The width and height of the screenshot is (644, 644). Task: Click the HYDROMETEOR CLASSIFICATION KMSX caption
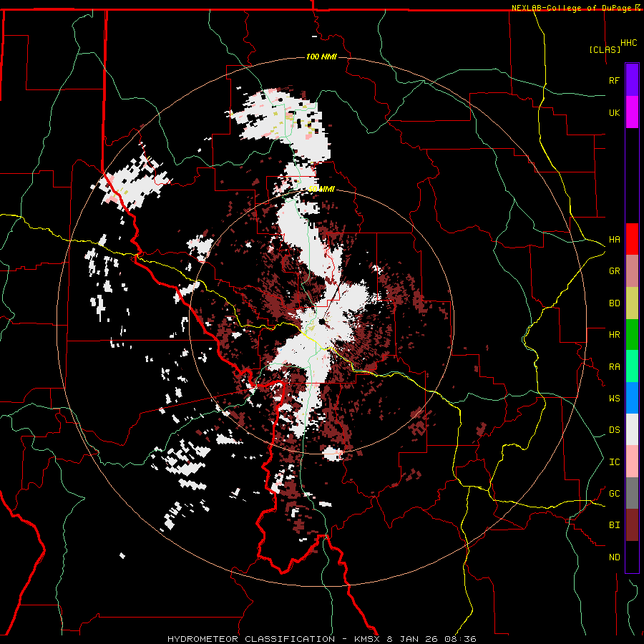click(322, 639)
